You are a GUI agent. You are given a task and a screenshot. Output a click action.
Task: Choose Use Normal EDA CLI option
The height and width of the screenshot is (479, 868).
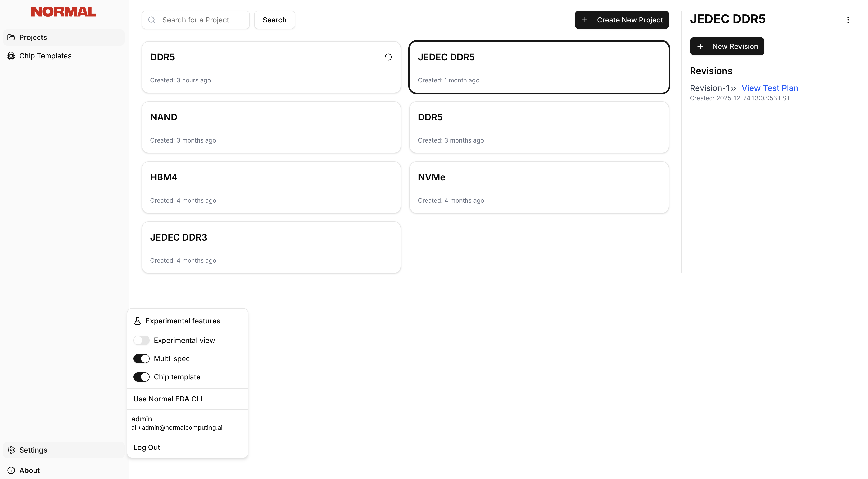pyautogui.click(x=167, y=399)
